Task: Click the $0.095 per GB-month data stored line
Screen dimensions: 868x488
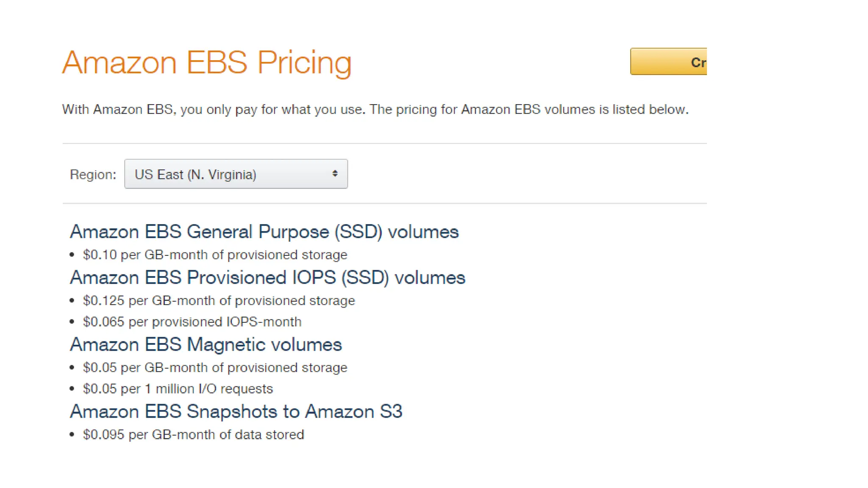Action: [x=193, y=435]
